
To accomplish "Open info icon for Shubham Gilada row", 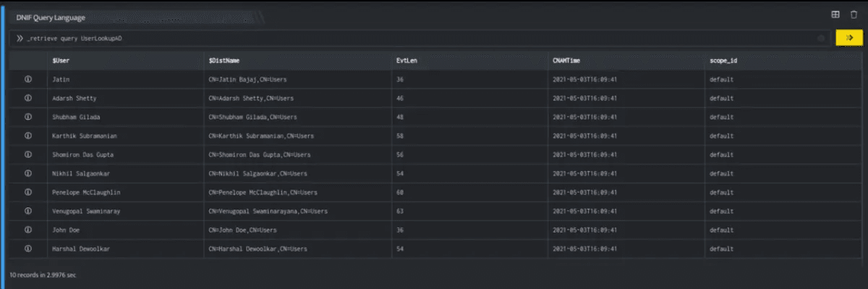I will (28, 116).
